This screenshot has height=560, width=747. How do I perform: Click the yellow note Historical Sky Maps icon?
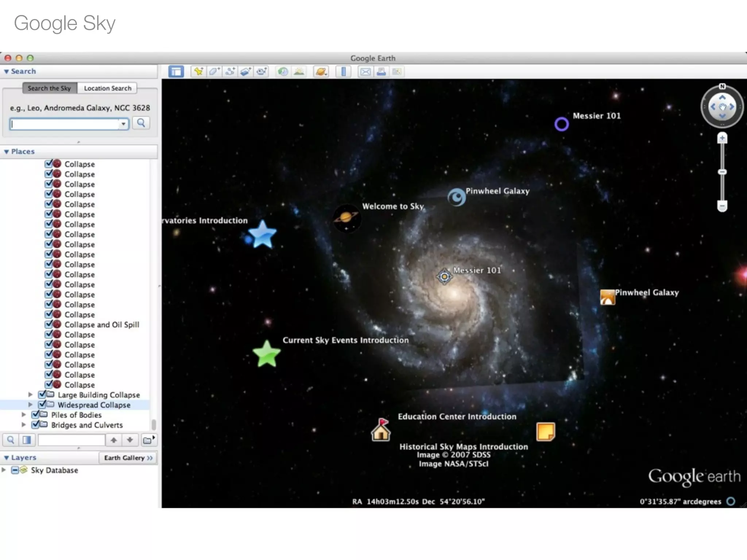click(x=546, y=432)
